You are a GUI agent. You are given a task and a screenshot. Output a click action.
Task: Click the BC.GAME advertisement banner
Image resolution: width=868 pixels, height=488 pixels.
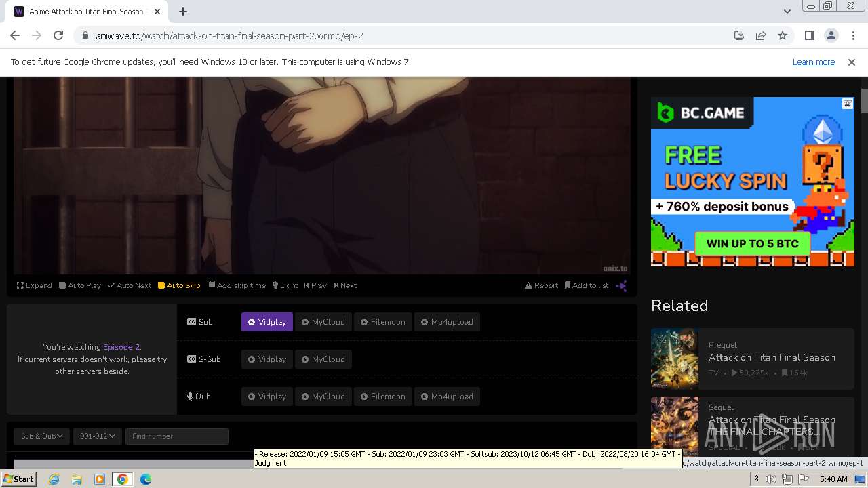753,182
